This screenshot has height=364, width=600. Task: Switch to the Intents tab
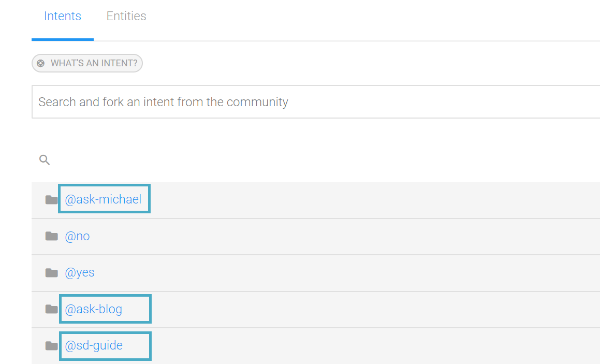(x=62, y=16)
